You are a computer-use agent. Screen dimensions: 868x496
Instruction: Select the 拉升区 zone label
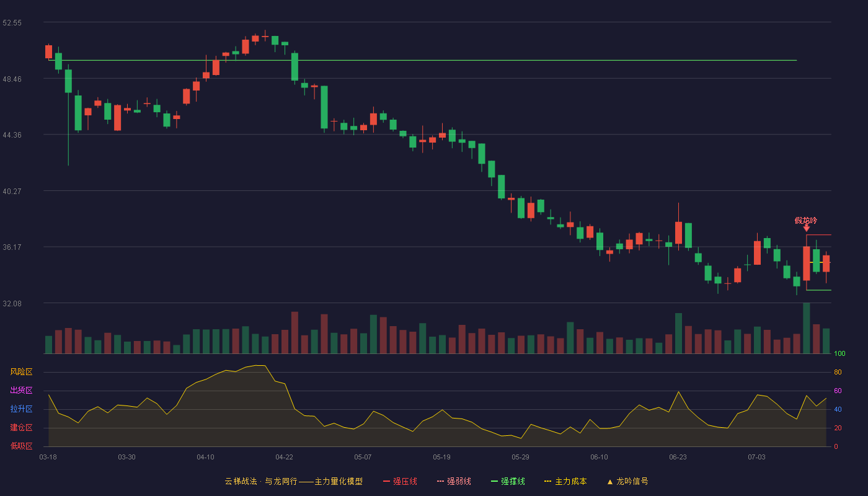point(21,409)
